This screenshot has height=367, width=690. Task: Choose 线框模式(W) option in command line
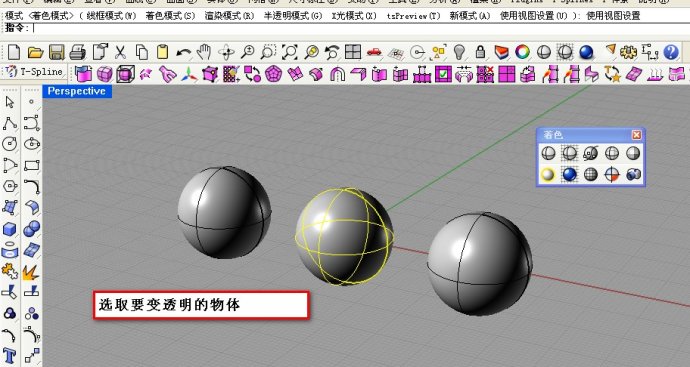point(111,16)
